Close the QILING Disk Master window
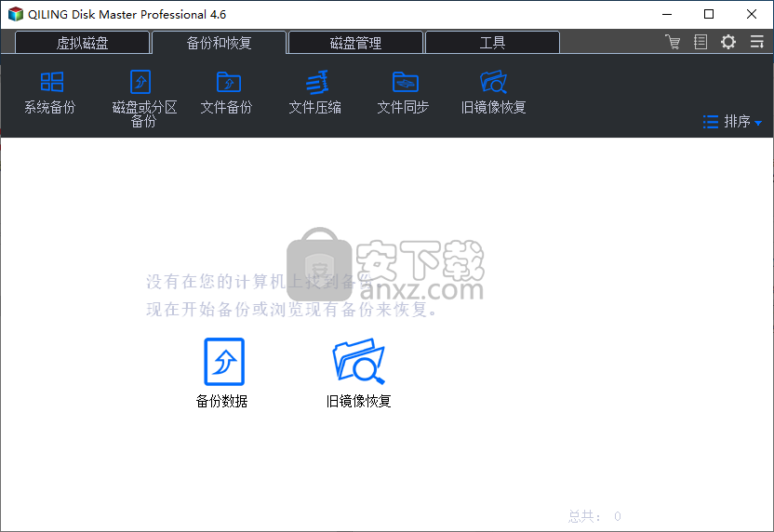 click(x=752, y=14)
